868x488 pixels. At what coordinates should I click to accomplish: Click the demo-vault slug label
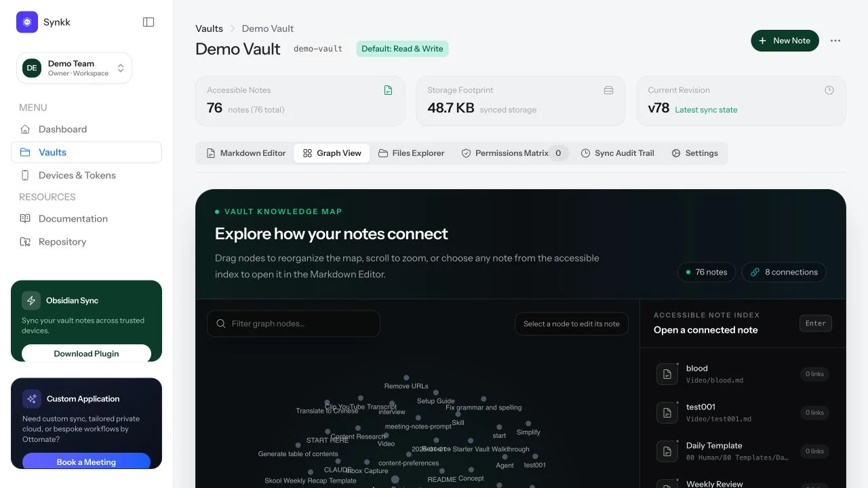[x=318, y=49]
